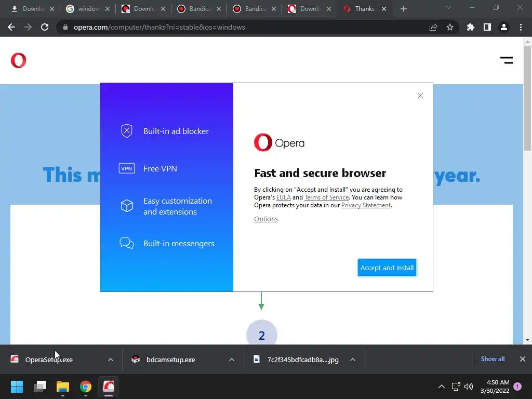The width and height of the screenshot is (532, 399).
Task: Switch to the second Bandicam tab
Action: tap(255, 9)
